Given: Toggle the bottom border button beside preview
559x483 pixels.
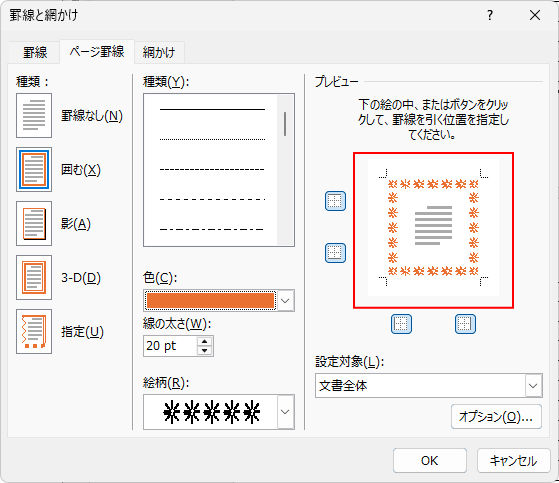Looking at the screenshot, I should click(x=335, y=253).
